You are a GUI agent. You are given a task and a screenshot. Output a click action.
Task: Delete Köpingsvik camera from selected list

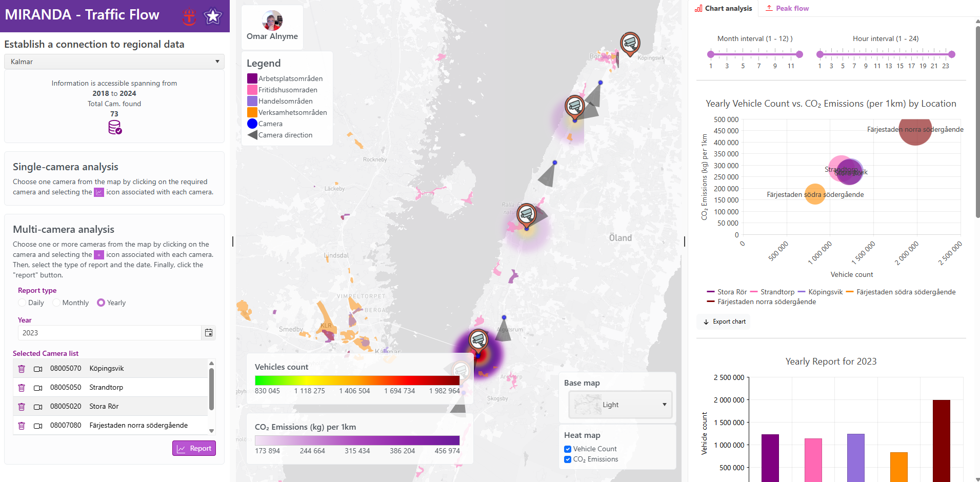pos(22,369)
